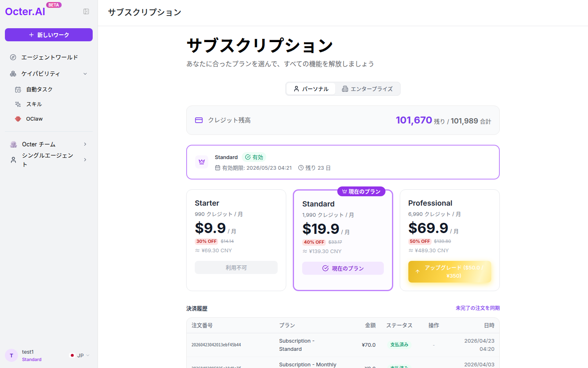
Task: Click the clock icon beside 残り 23 日
Action: pos(301,168)
